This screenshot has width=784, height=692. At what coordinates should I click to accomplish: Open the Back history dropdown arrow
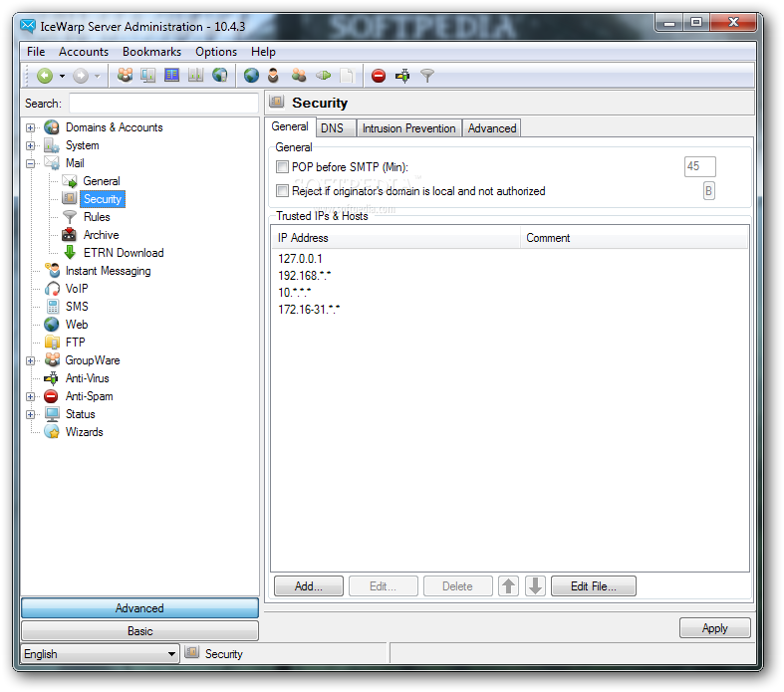point(62,76)
